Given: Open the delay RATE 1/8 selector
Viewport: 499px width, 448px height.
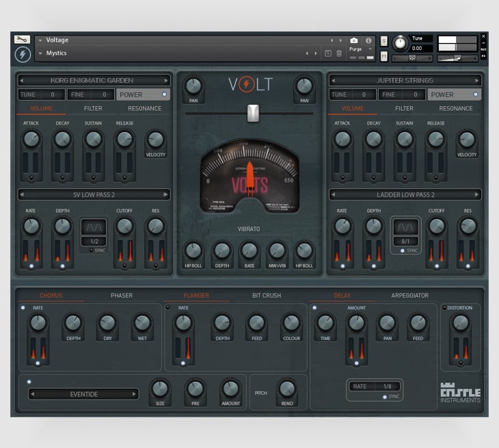Looking at the screenshot, I should (x=375, y=386).
